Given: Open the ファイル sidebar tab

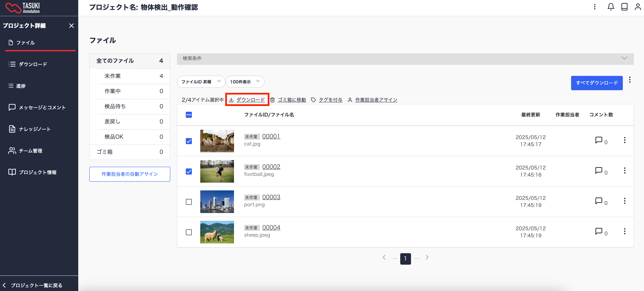Looking at the screenshot, I should click(40, 43).
